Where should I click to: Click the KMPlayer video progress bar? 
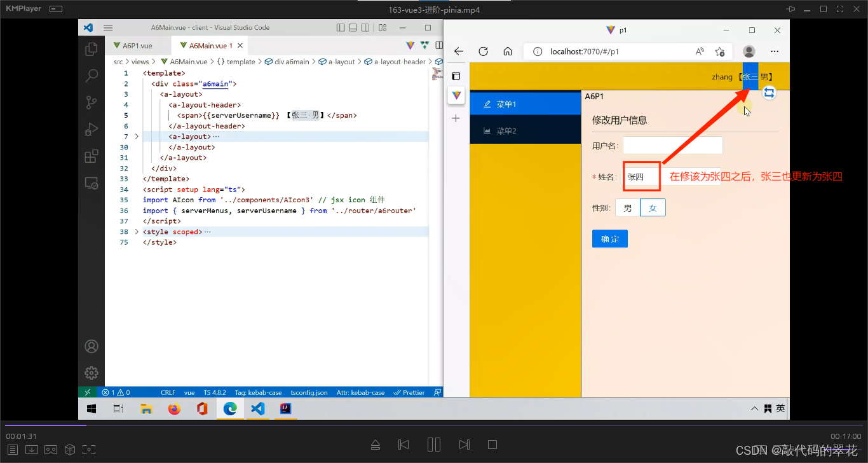(434, 425)
